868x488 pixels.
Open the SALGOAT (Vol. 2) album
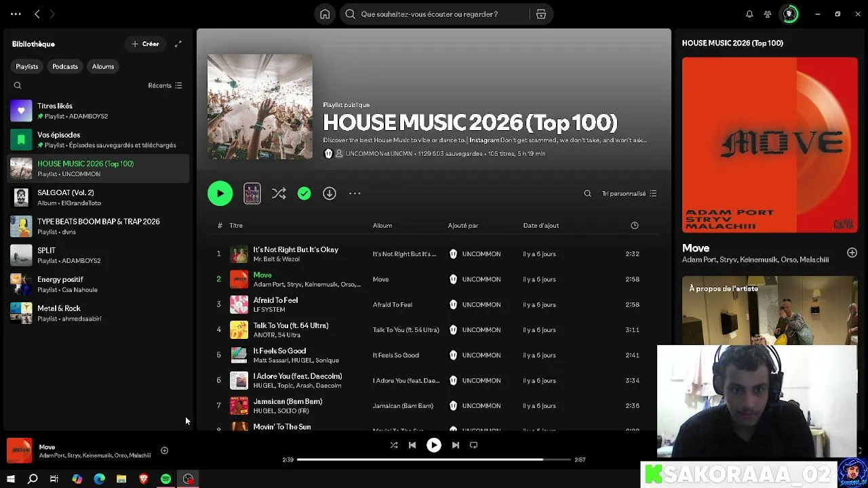click(98, 197)
